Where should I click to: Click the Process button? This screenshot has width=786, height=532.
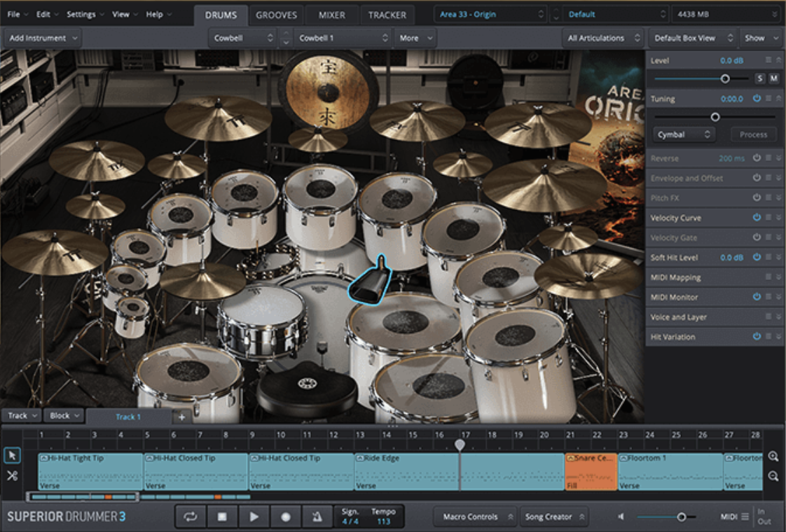(x=753, y=135)
